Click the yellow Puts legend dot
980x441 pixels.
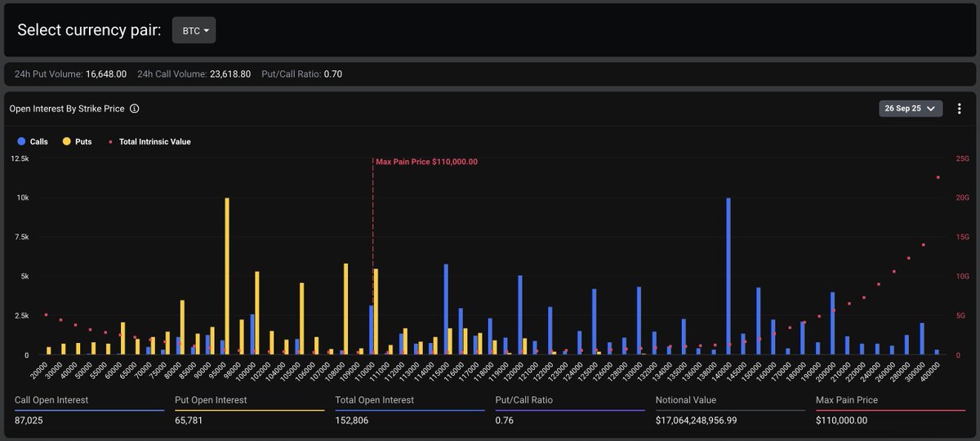(66, 141)
